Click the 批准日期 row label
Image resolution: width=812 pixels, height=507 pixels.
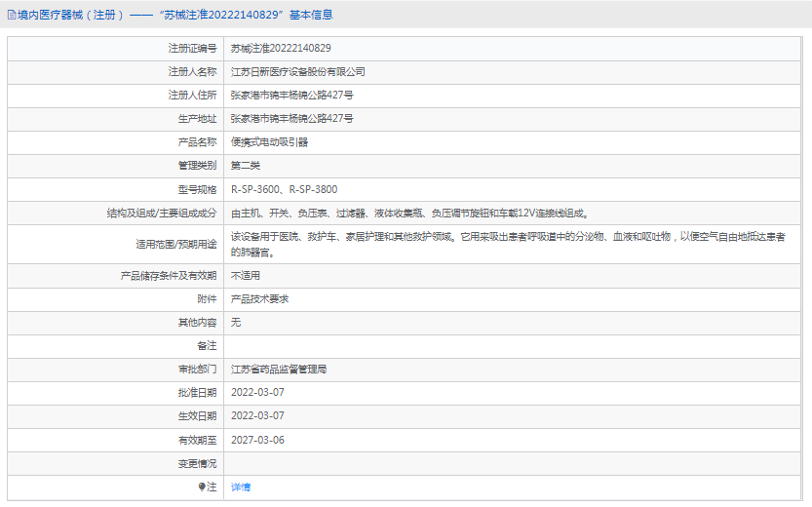tap(197, 393)
